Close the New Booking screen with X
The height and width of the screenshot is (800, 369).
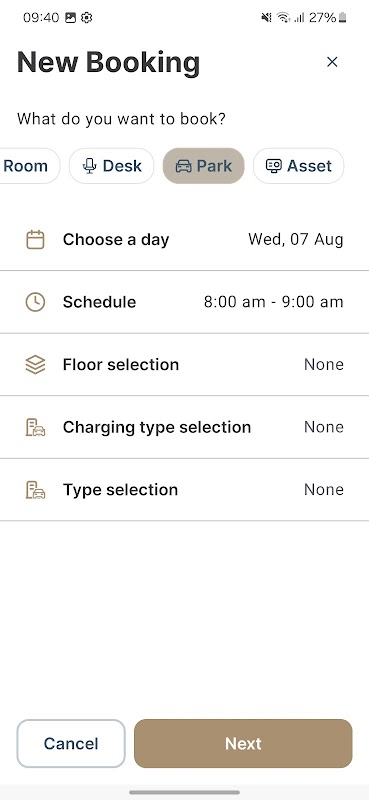(332, 62)
